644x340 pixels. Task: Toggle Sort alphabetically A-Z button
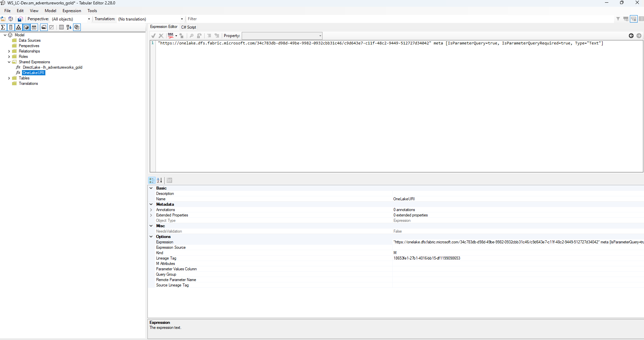pyautogui.click(x=69, y=27)
